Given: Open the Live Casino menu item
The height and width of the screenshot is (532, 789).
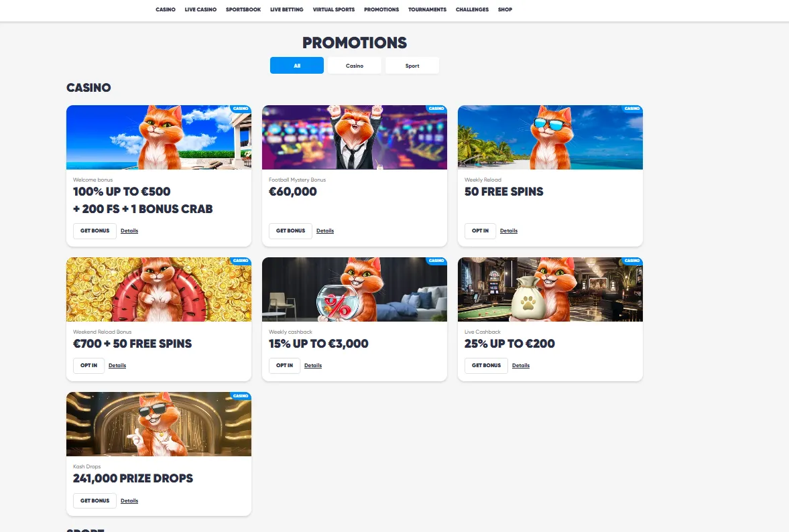Looking at the screenshot, I should (200, 9).
